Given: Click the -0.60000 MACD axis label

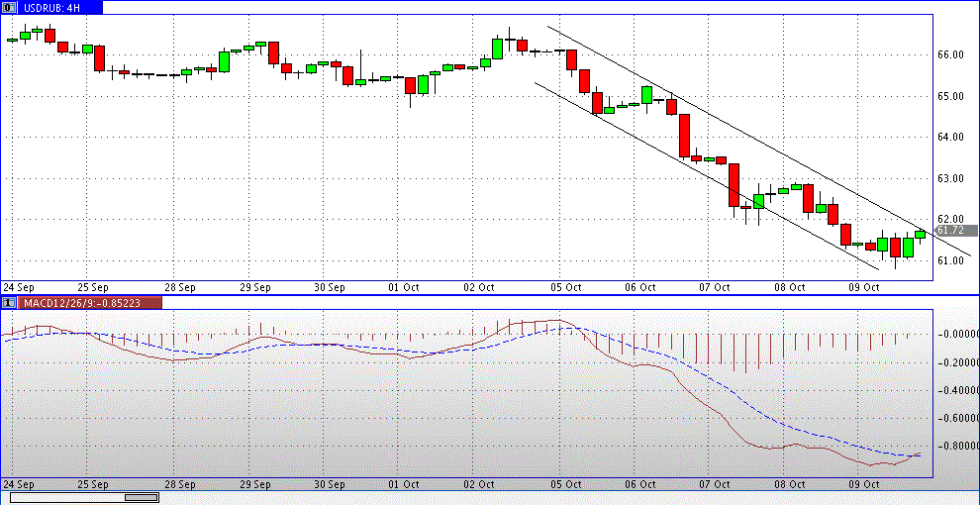Looking at the screenshot, I should coord(958,418).
